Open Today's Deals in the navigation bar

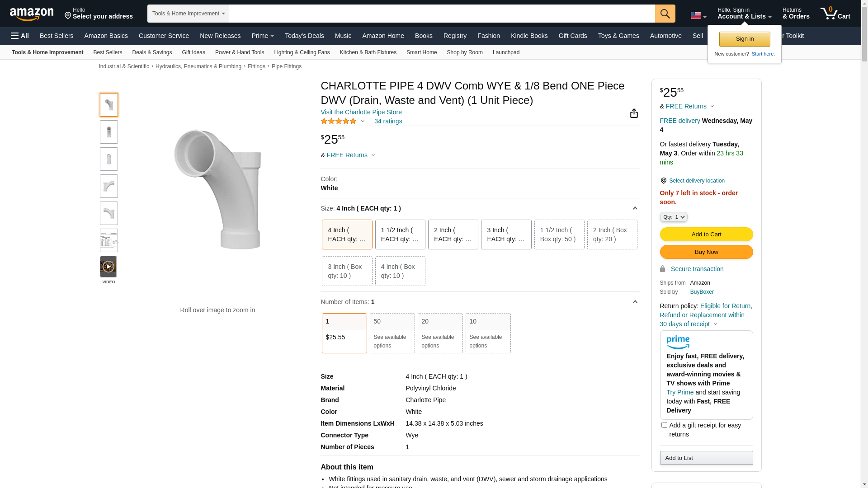pyautogui.click(x=304, y=36)
